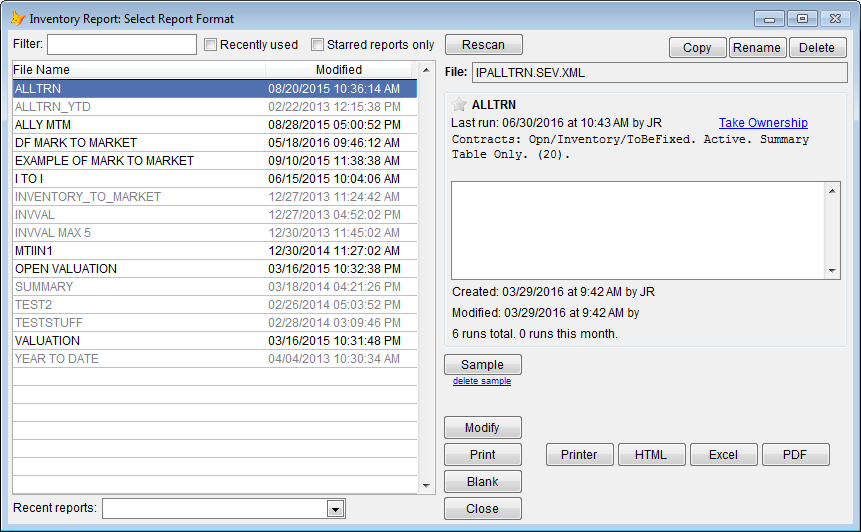The height and width of the screenshot is (532, 861).
Task: Select the MTIIN1 report
Action: (x=215, y=251)
